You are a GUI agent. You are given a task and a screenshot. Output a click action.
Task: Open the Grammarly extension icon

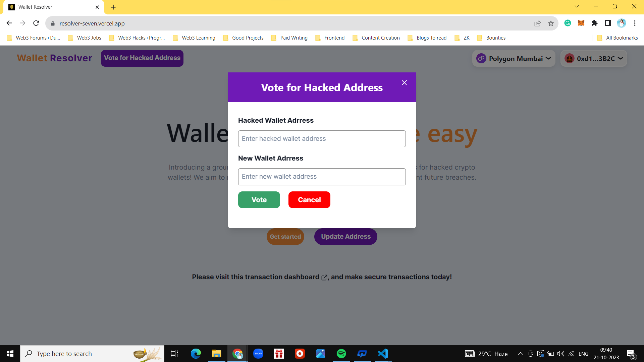tap(568, 23)
